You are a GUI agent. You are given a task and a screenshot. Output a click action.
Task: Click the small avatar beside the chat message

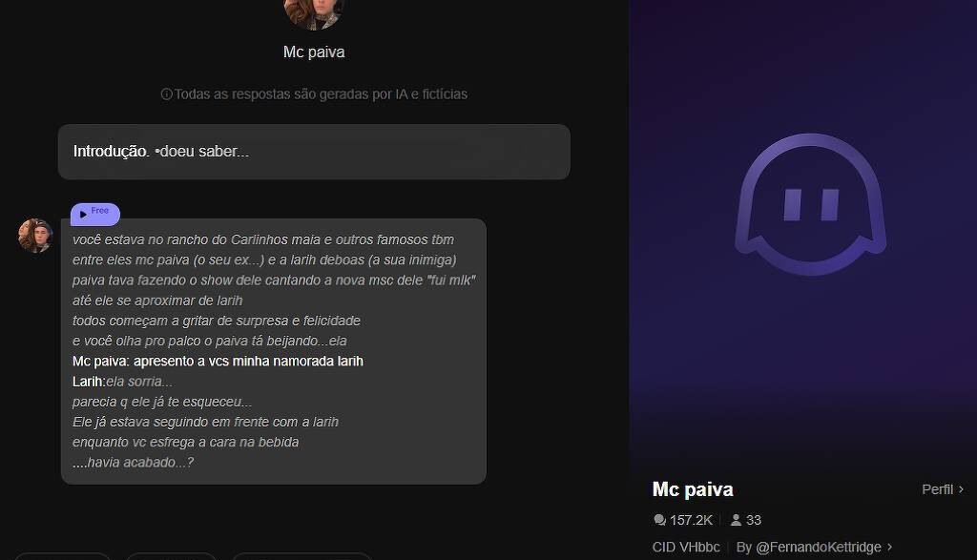tap(35, 236)
